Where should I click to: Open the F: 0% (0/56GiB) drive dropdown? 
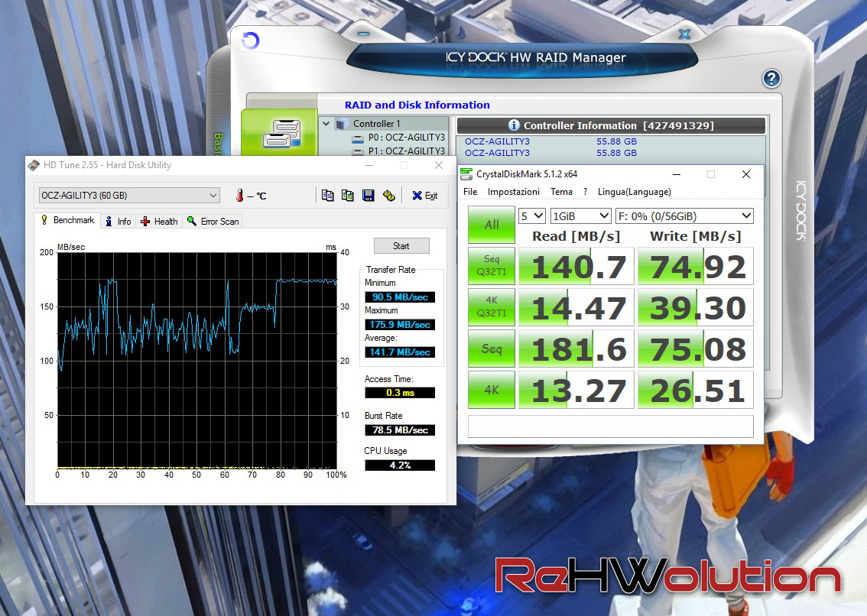pyautogui.click(x=684, y=216)
